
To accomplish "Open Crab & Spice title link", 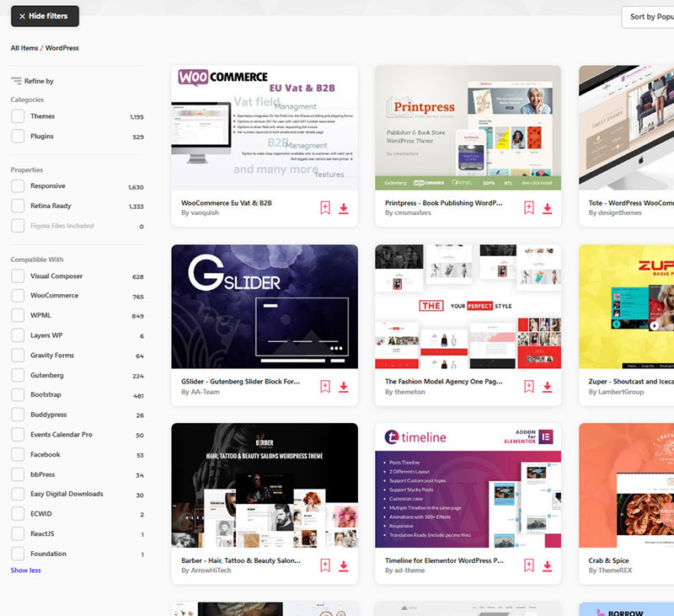I will click(x=608, y=560).
